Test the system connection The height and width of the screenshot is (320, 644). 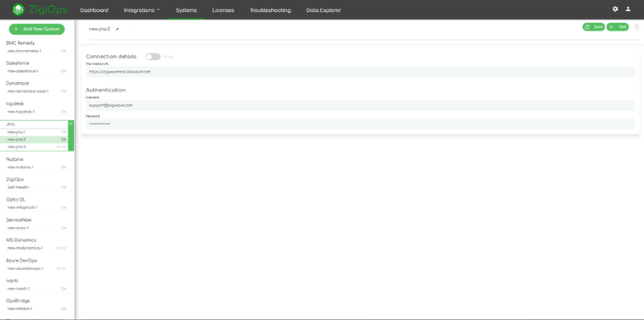coord(618,27)
